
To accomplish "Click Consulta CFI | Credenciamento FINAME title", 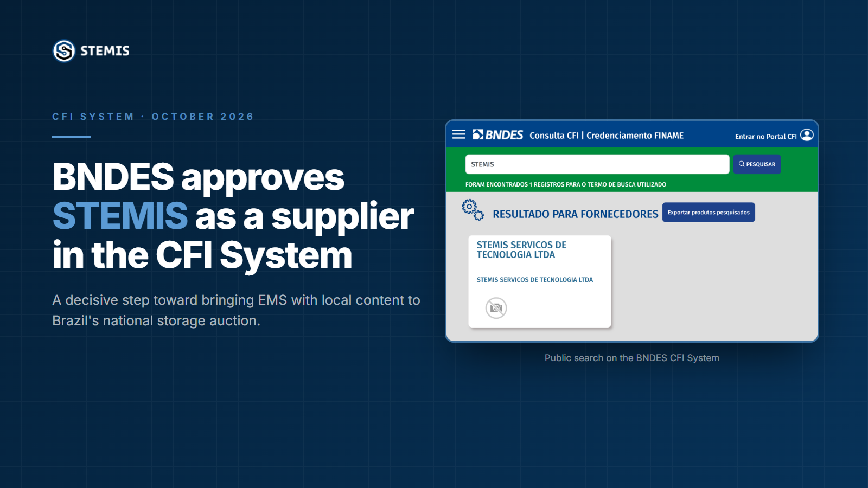I will click(607, 136).
